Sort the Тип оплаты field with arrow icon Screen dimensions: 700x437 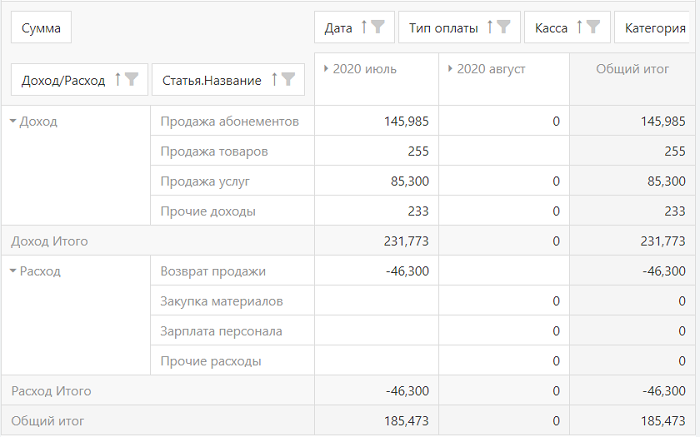pos(490,27)
